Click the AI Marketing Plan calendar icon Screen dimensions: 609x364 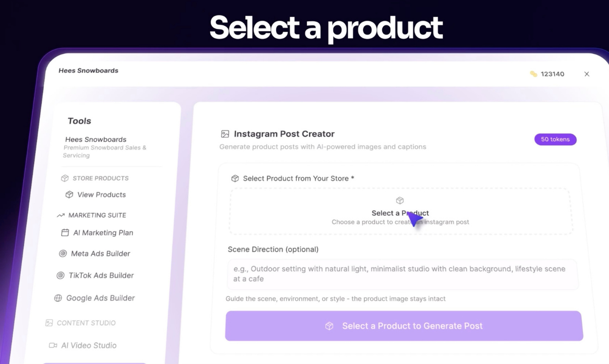(65, 233)
